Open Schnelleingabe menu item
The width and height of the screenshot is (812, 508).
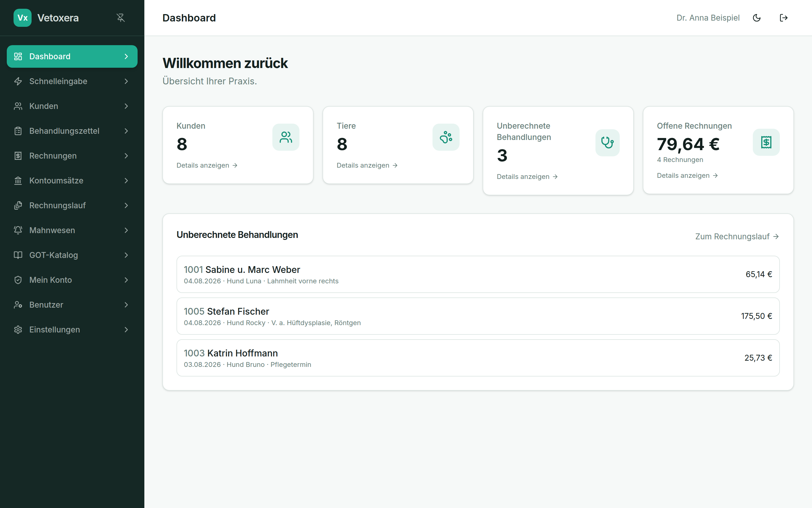(72, 81)
